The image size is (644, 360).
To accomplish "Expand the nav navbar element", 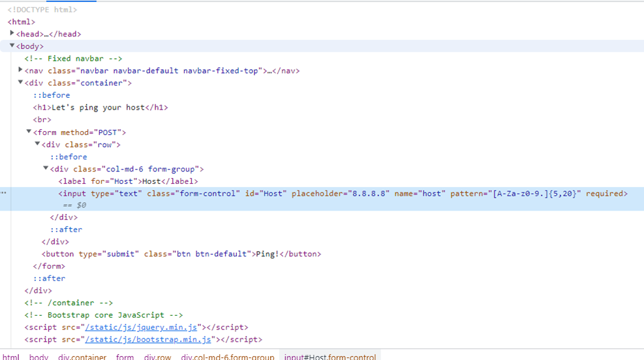I will tap(20, 70).
